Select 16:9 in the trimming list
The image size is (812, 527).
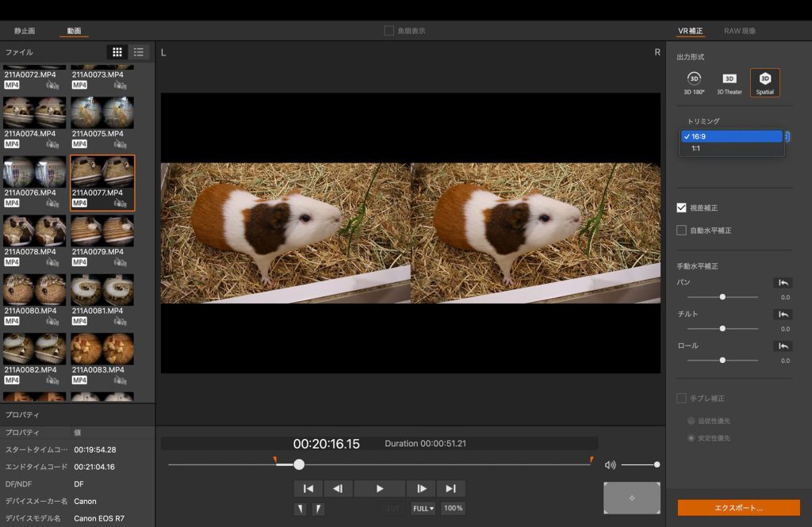[x=732, y=136]
